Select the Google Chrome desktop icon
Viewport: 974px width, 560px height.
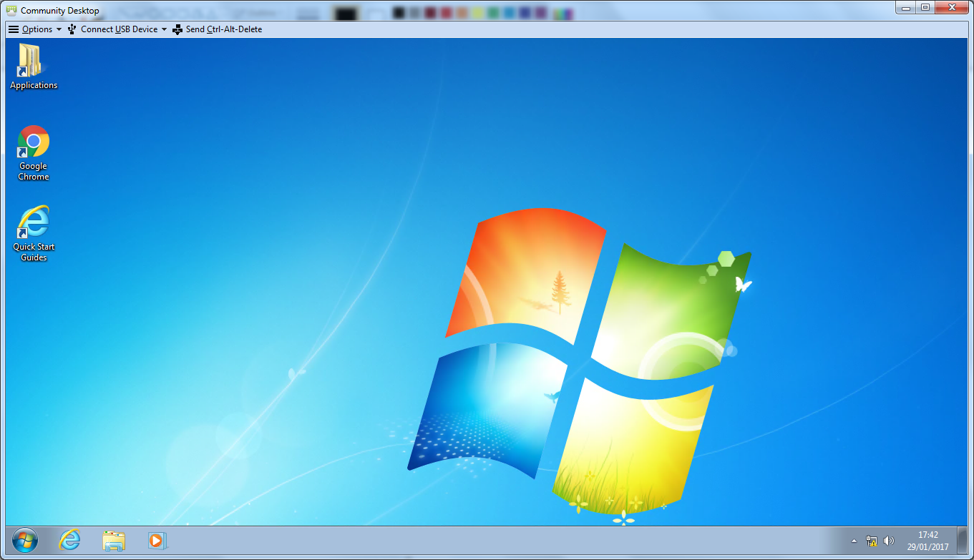coord(33,153)
